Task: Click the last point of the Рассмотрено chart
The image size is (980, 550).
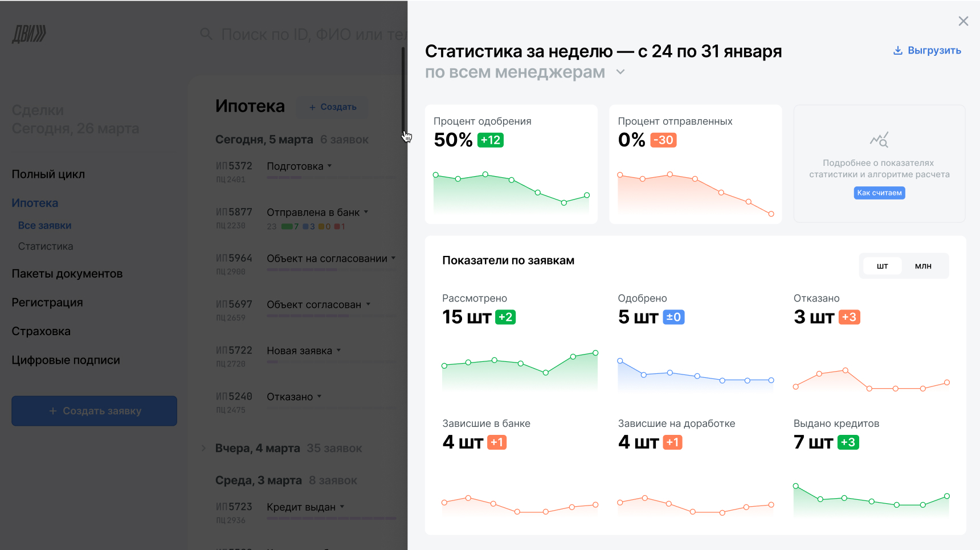Action: tap(595, 353)
